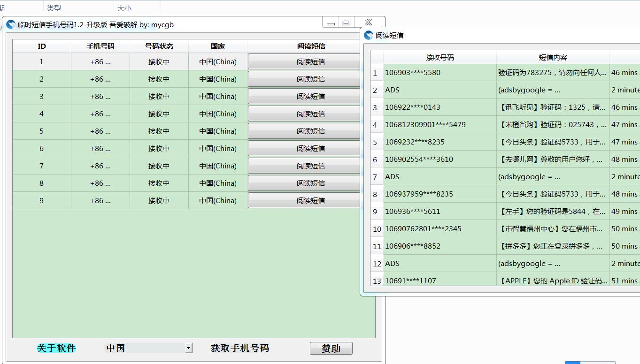The height and width of the screenshot is (364, 640).
Task: Click the 【去哪儿网】 message content
Action: click(x=553, y=159)
